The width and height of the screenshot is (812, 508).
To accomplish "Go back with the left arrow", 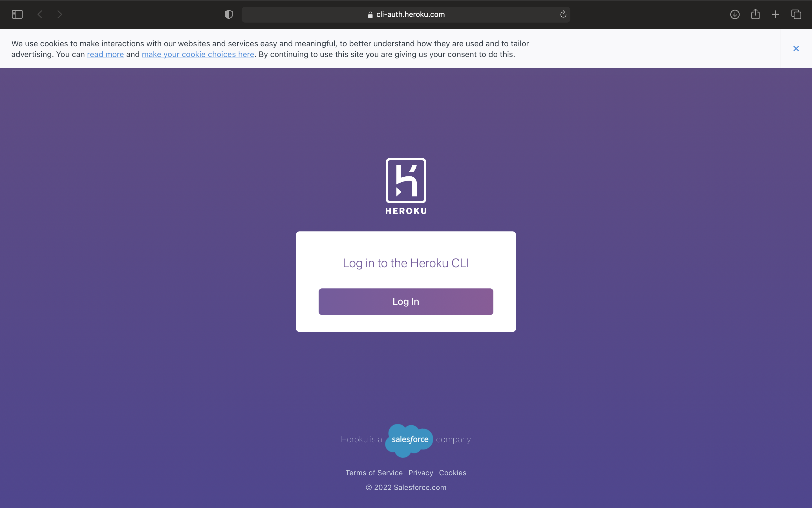I will click(40, 14).
